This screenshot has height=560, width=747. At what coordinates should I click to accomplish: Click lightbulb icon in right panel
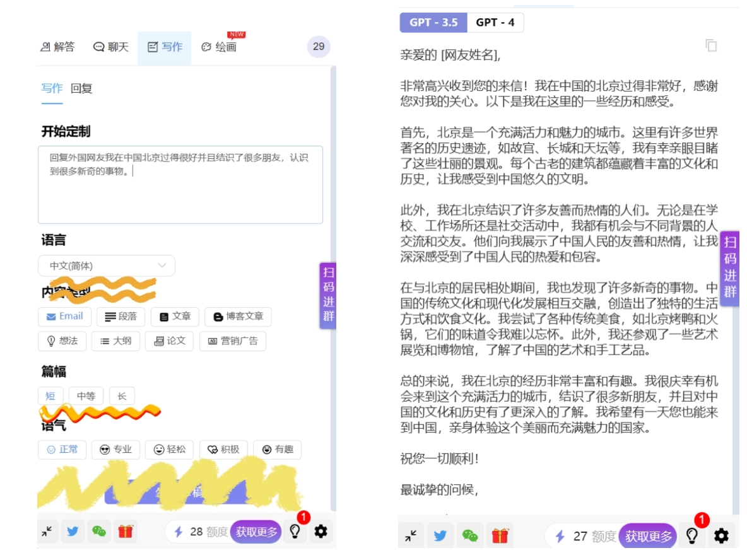[x=691, y=536]
